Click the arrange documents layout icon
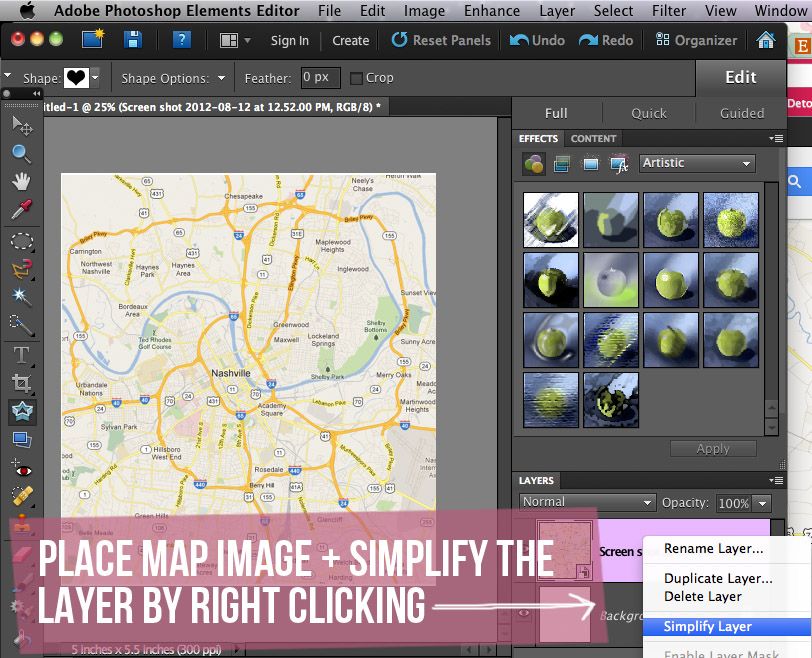The image size is (812, 658). click(x=228, y=40)
